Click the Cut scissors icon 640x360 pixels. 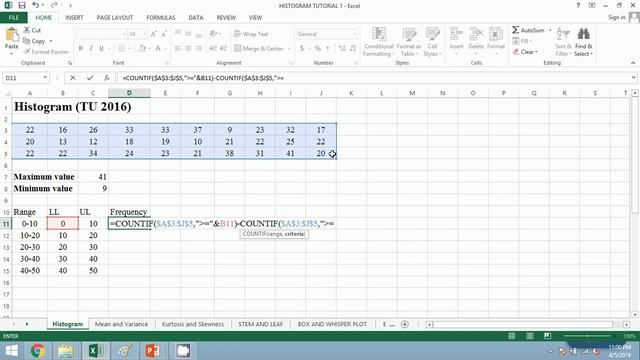coord(27,30)
